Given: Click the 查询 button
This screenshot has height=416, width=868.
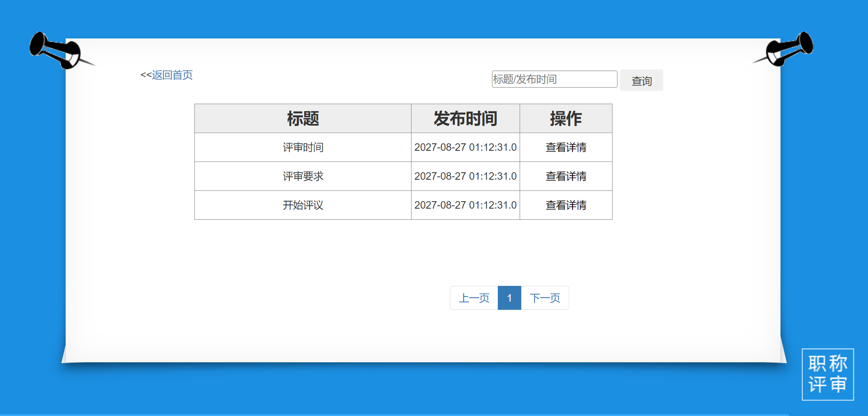Looking at the screenshot, I should click(x=641, y=81).
